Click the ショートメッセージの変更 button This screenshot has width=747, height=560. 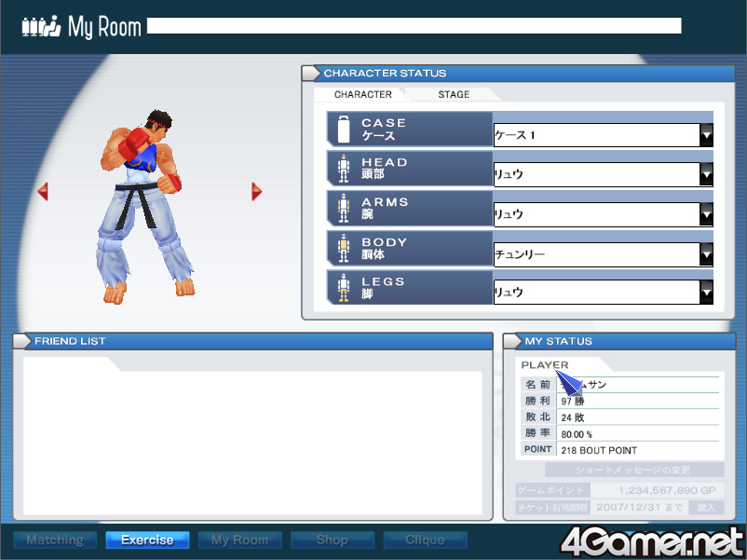point(634,470)
